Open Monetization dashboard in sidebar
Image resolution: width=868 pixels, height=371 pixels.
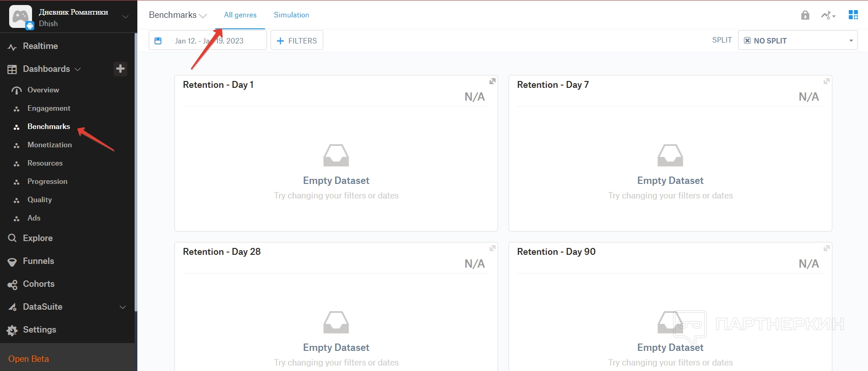tap(49, 145)
